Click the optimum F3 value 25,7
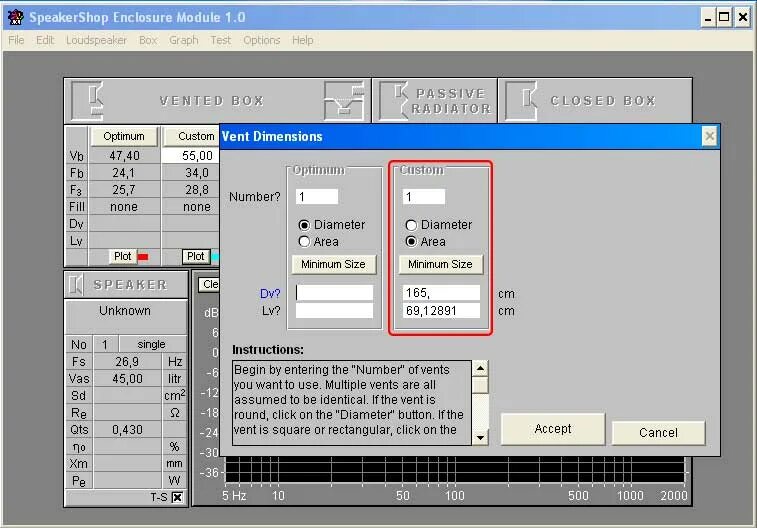The image size is (757, 528). point(125,190)
